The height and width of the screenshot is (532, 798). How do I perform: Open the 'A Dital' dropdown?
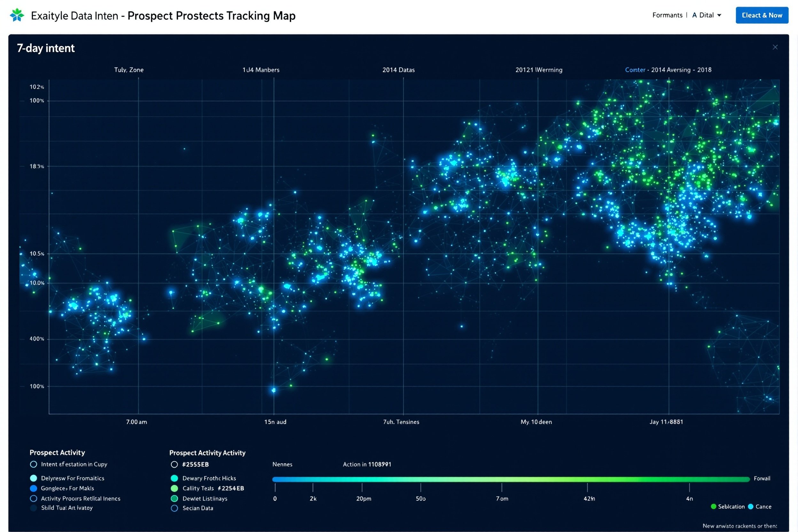point(706,15)
